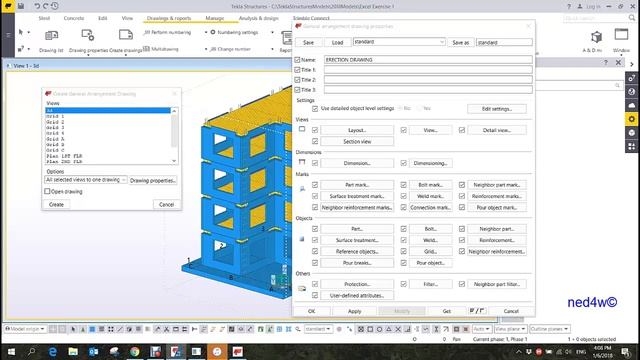The width and height of the screenshot is (640, 360).
Task: Open Microsoft Edge from the taskbar
Action: click(53, 351)
